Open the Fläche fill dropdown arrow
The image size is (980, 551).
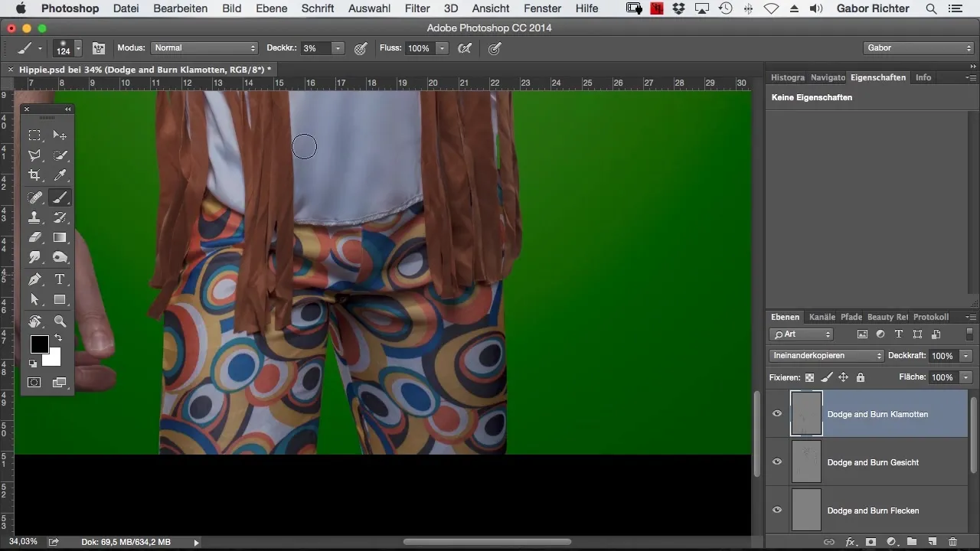coord(965,377)
